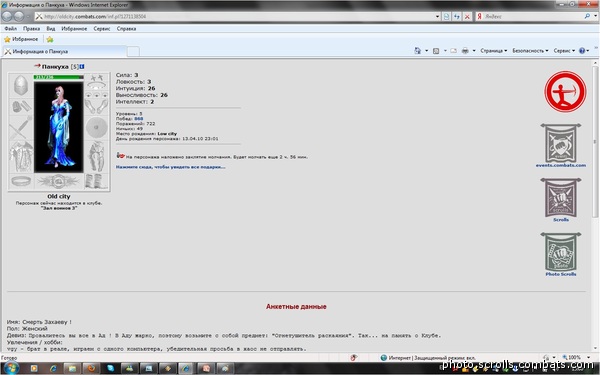Click the Windows Start button
This screenshot has height=375, width=600.
(x=11, y=368)
